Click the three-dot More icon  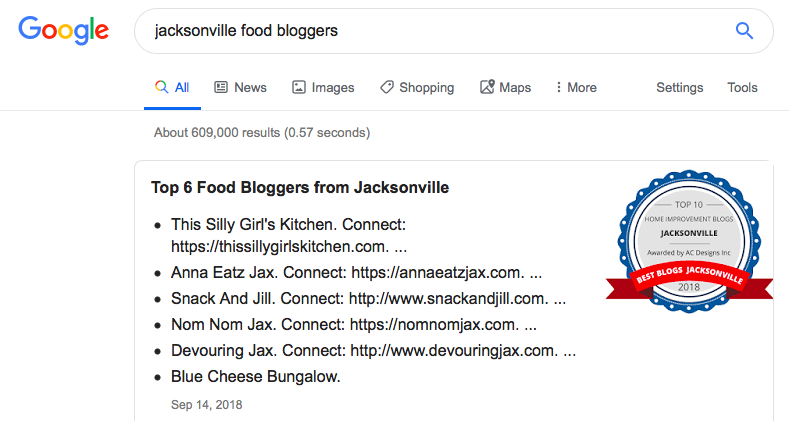coord(558,87)
